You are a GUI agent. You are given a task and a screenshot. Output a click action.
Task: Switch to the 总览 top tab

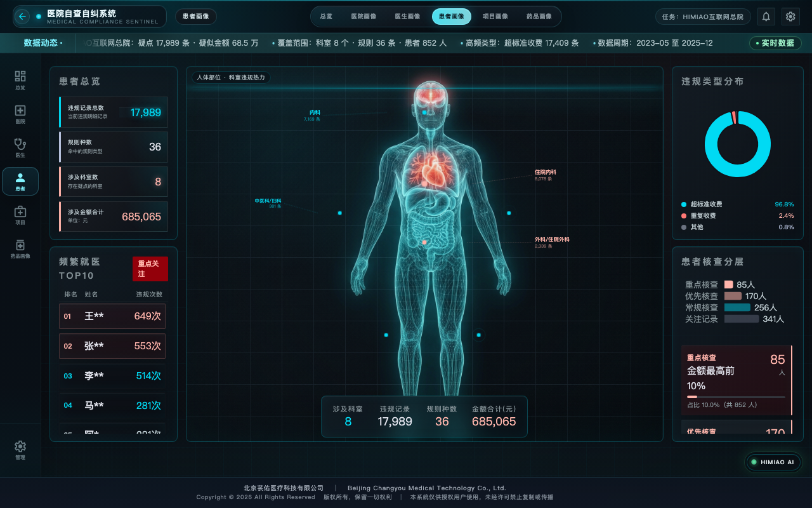tap(326, 17)
